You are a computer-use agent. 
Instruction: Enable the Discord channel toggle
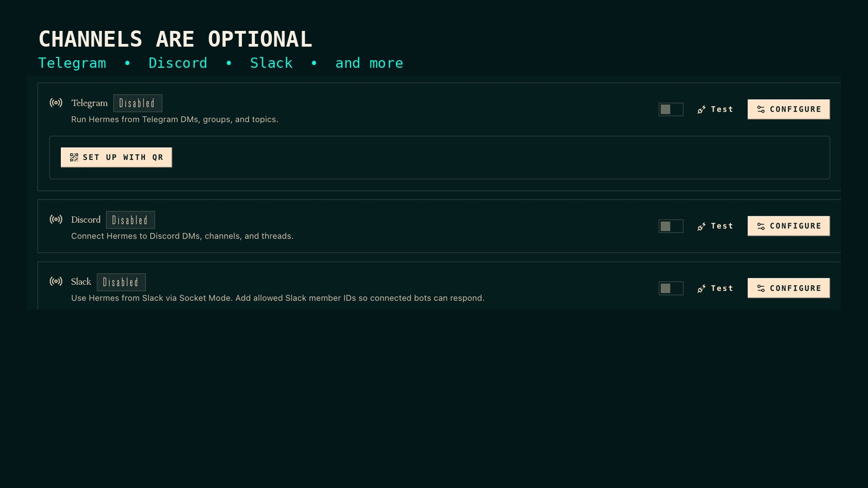pyautogui.click(x=671, y=226)
